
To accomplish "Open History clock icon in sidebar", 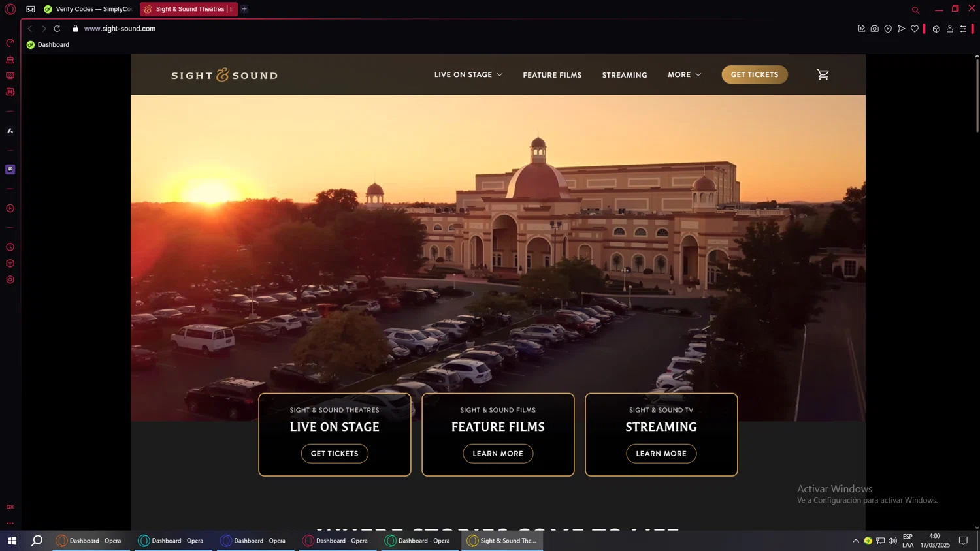I will [x=10, y=247].
